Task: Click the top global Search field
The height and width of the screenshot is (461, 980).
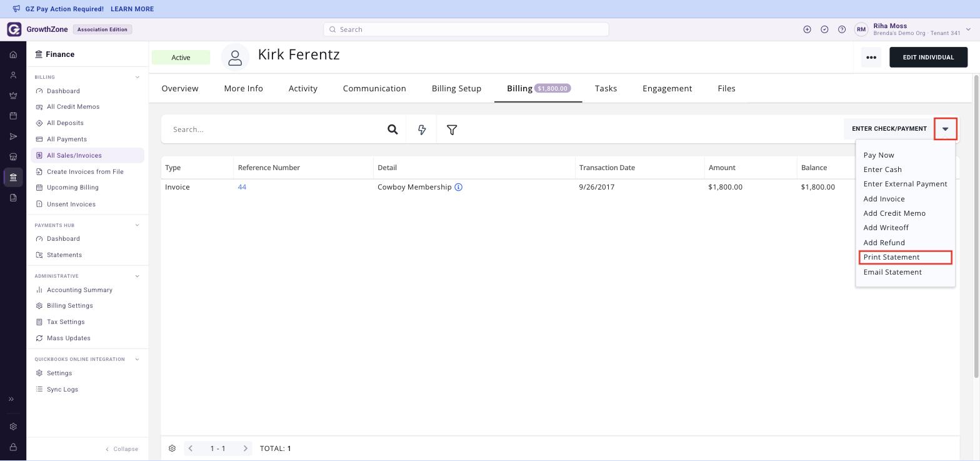Action: point(466,29)
